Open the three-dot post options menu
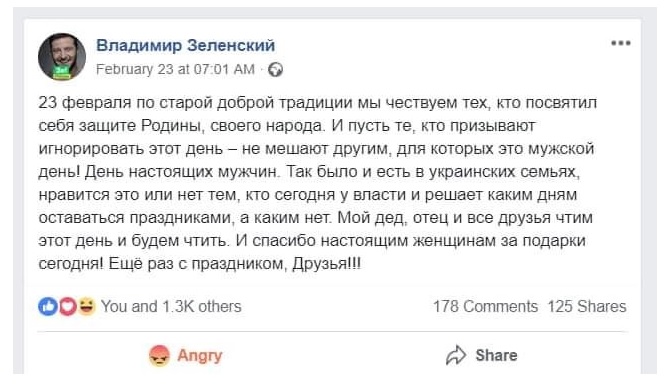The height and width of the screenshot is (392, 671). coord(621,43)
